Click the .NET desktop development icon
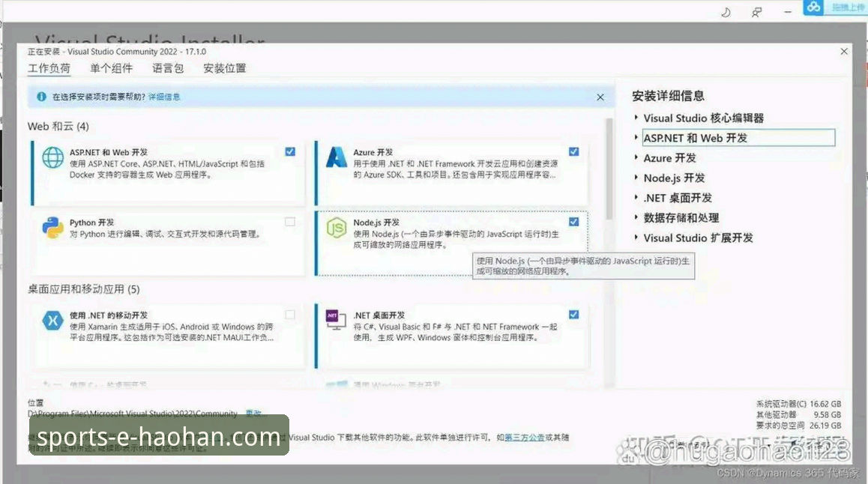The width and height of the screenshot is (868, 484). (x=336, y=320)
